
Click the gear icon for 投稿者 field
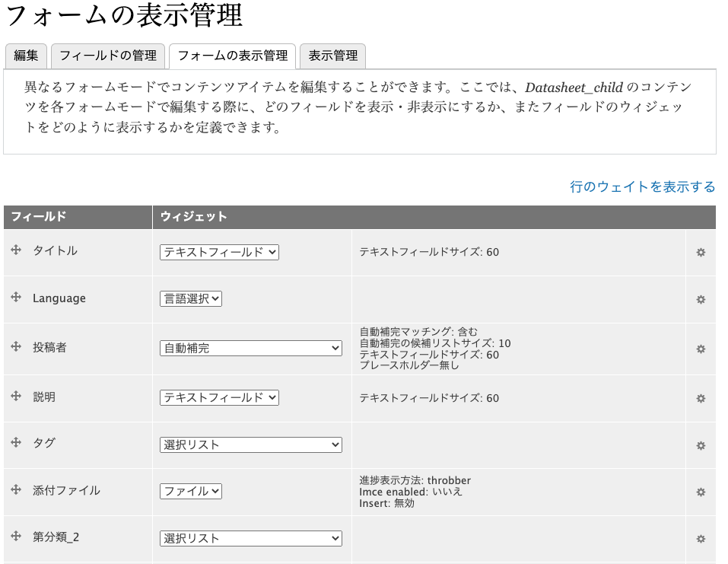[701, 349]
